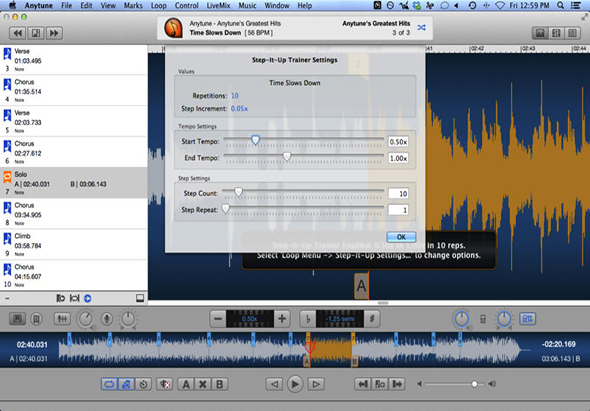The image size is (590, 411).
Task: Select the Chorus mark at 04:15.607
Action: point(74,275)
